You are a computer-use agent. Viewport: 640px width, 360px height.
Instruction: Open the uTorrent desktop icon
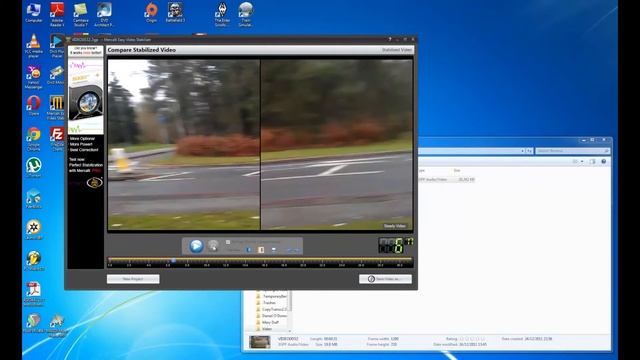click(33, 167)
